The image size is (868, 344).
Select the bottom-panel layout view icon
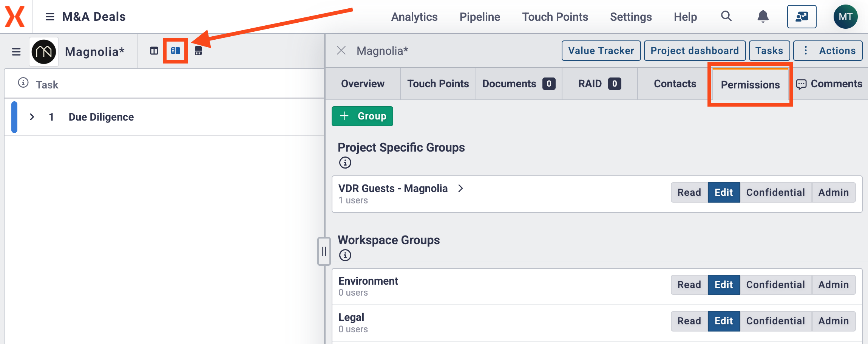[198, 51]
